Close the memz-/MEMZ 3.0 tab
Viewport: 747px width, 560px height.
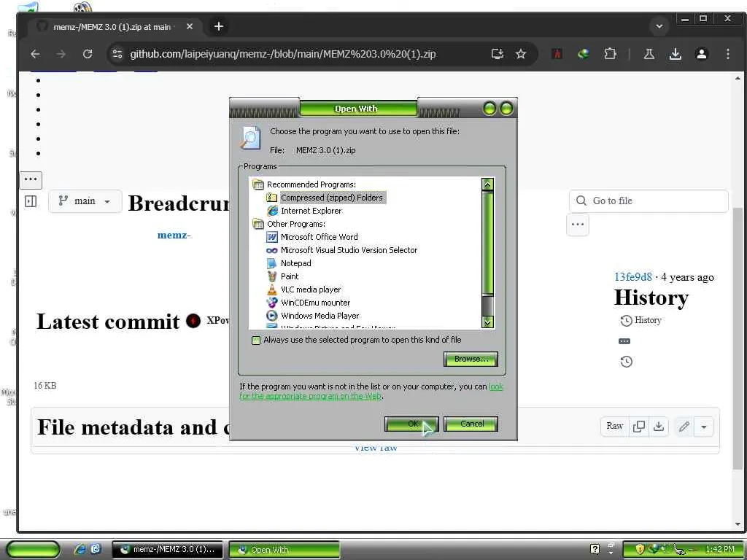coord(190,27)
